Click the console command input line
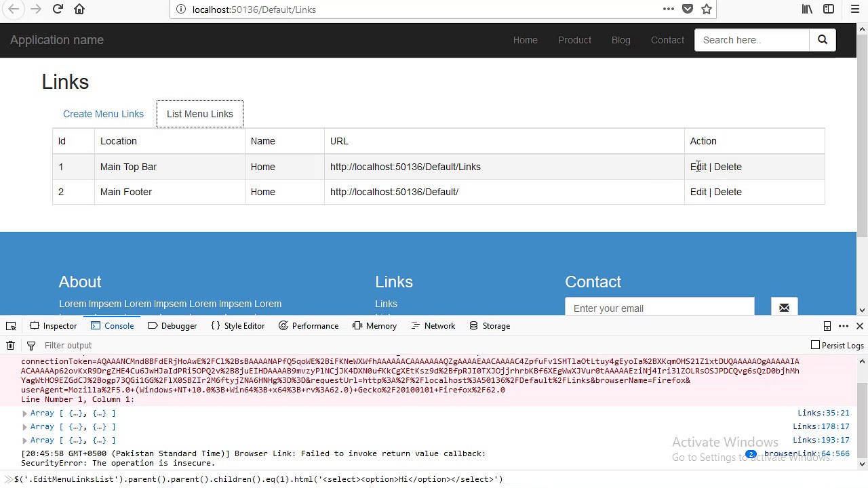This screenshot has width=868, height=488. click(x=434, y=479)
